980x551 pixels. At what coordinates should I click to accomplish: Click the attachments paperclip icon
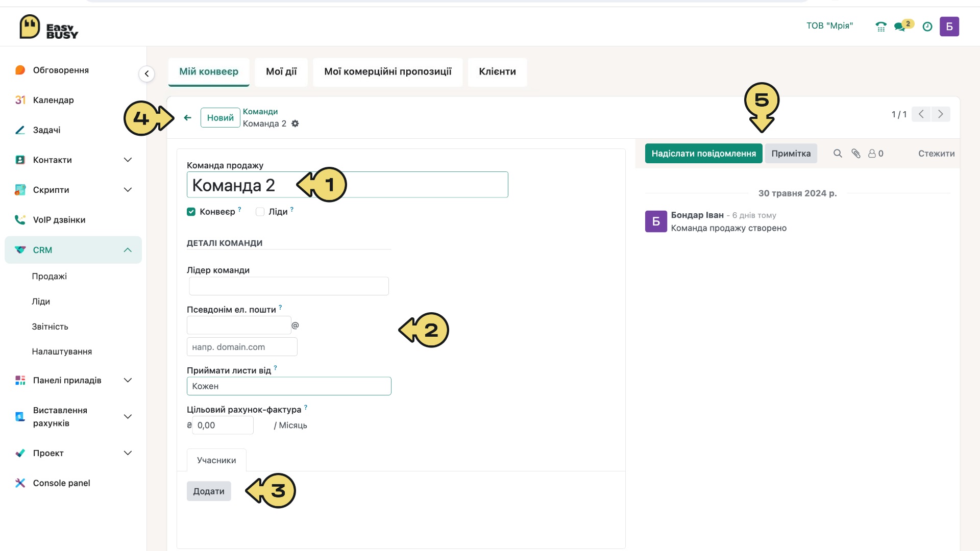[856, 154]
